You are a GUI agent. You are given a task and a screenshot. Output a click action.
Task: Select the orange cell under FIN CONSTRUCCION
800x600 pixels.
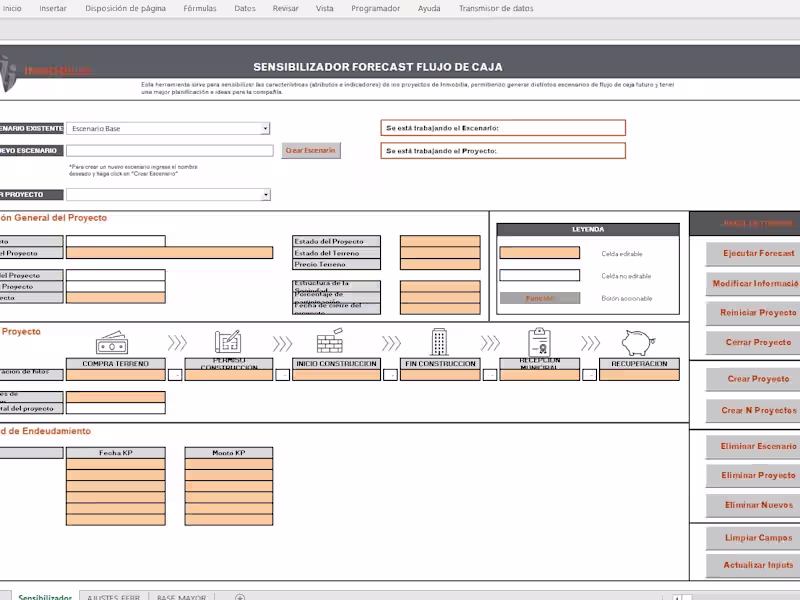[x=440, y=375]
